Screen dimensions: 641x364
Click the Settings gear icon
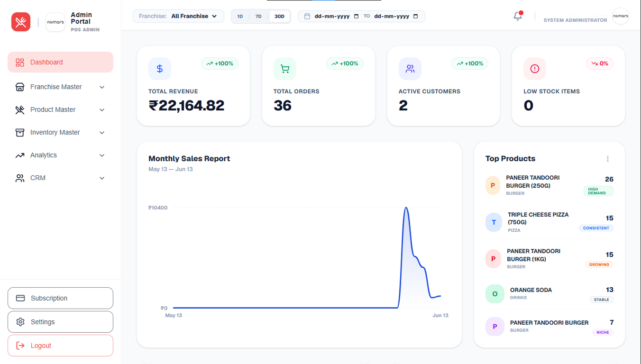coord(20,322)
